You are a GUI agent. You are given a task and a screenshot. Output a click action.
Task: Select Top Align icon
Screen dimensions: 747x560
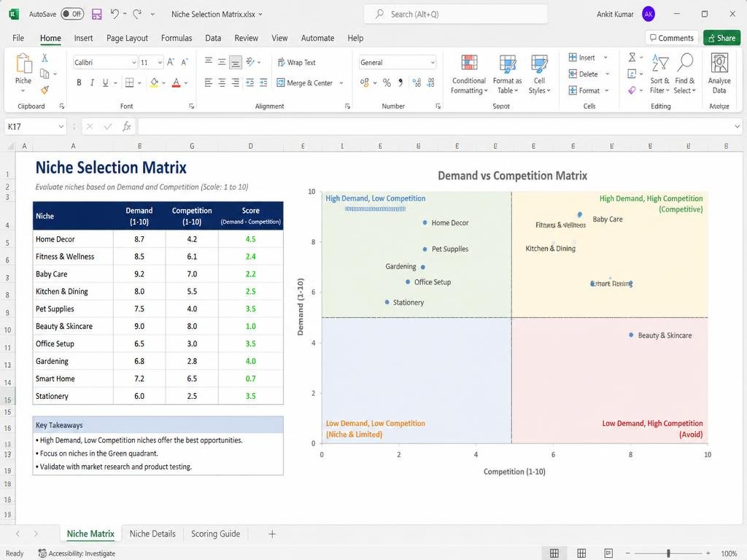coord(209,61)
